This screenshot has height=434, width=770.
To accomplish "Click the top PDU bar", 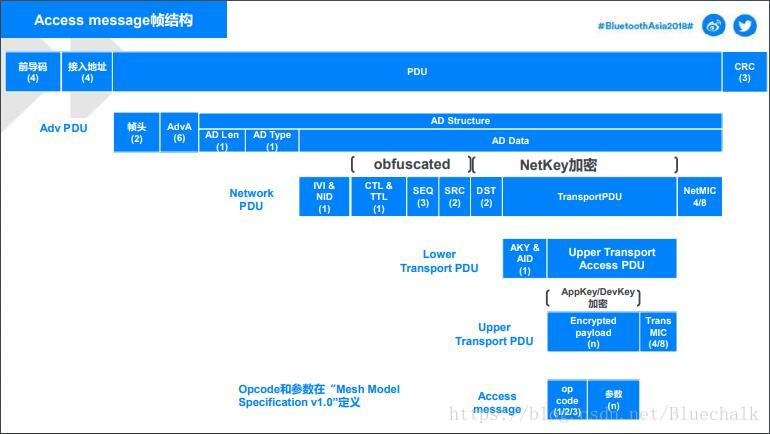I will [x=417, y=72].
